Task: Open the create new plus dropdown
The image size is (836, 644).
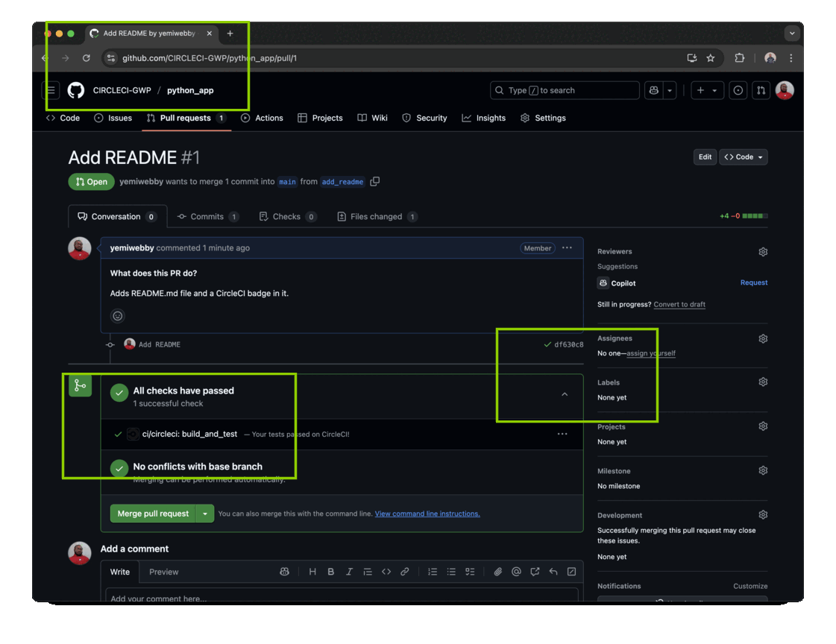Action: pyautogui.click(x=705, y=90)
